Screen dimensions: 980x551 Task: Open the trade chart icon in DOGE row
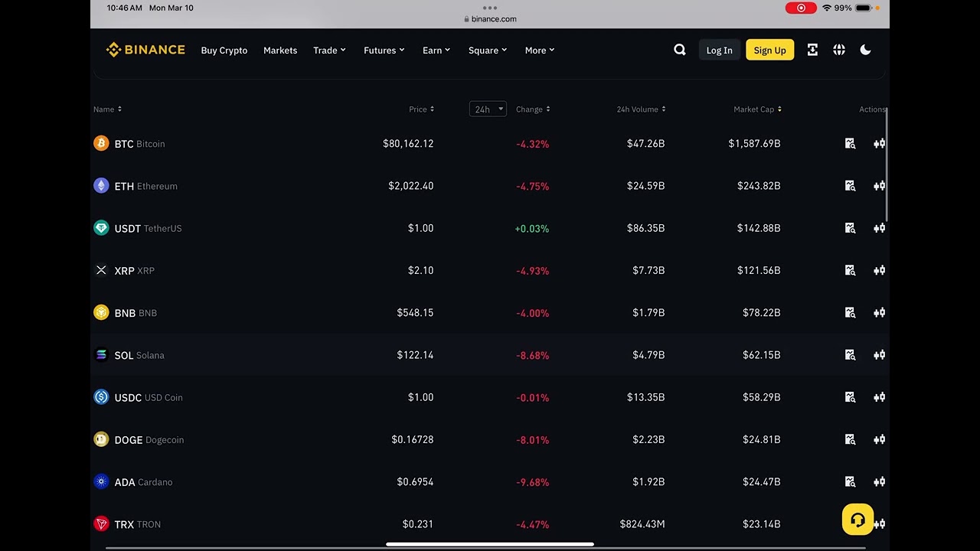pyautogui.click(x=880, y=439)
